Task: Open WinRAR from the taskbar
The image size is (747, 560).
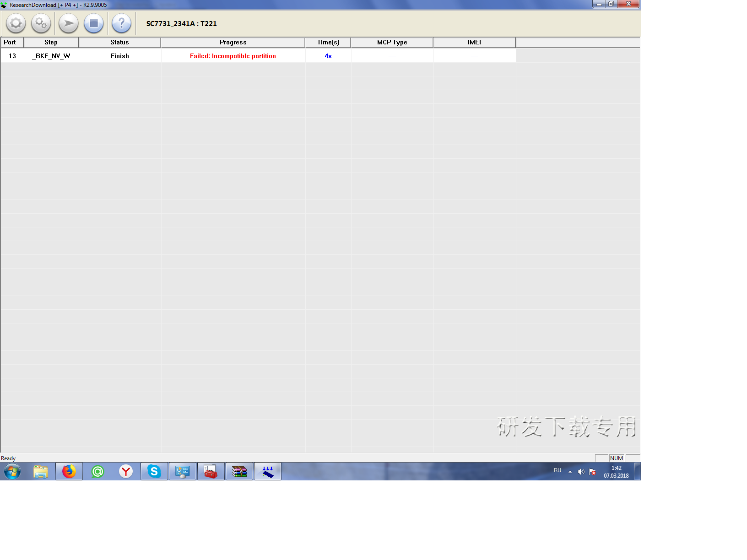Action: point(239,471)
